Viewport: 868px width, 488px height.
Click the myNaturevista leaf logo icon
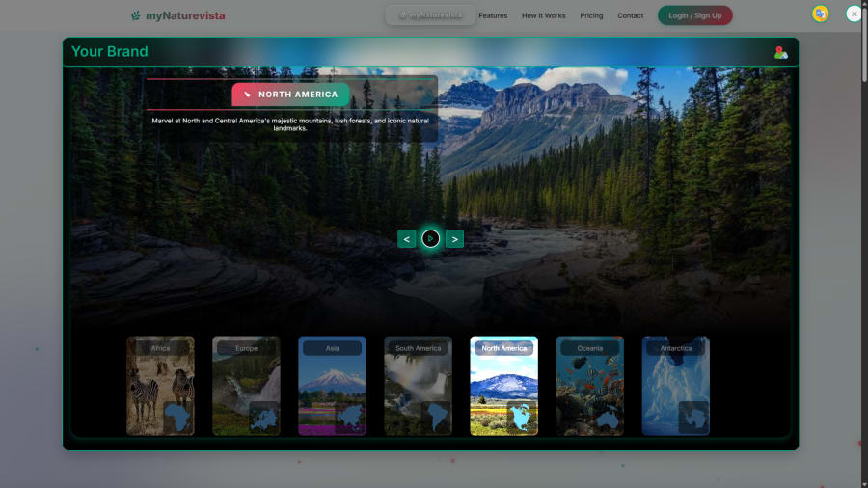(x=136, y=15)
